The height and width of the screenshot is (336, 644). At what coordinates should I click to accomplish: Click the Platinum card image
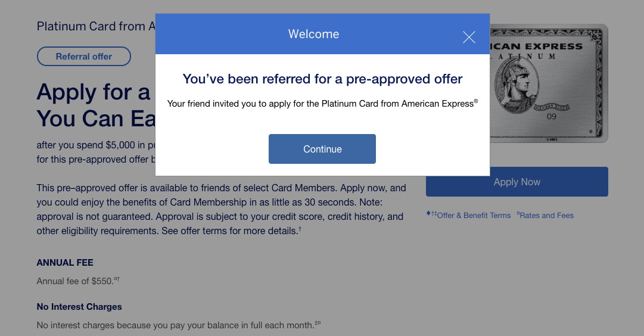pyautogui.click(x=549, y=83)
